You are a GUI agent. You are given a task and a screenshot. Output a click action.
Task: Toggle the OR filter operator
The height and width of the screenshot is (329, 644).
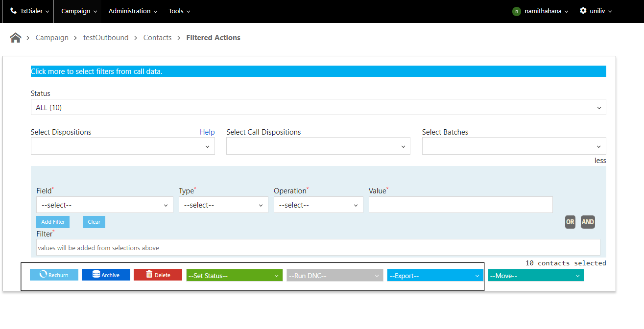(x=570, y=222)
